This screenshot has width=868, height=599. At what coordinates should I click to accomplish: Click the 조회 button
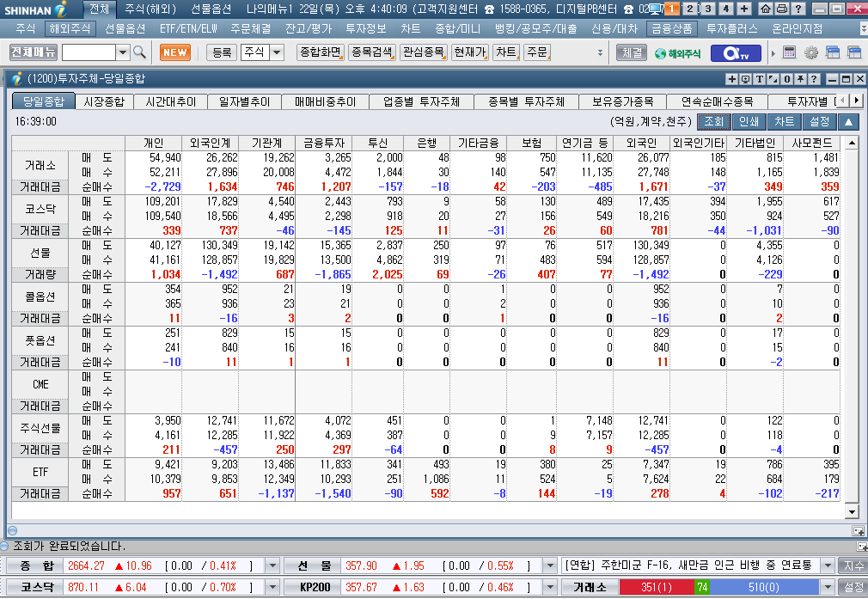tap(713, 122)
